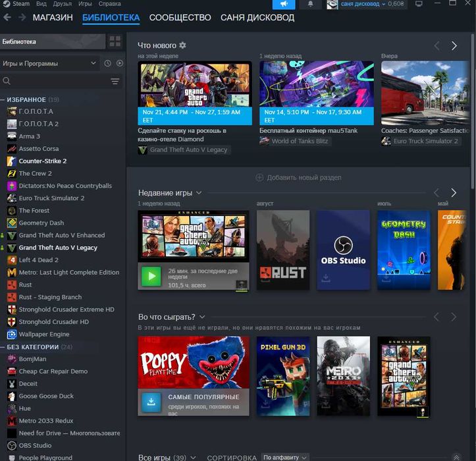
Task: Click Библиотека home button
Action: tap(53, 41)
